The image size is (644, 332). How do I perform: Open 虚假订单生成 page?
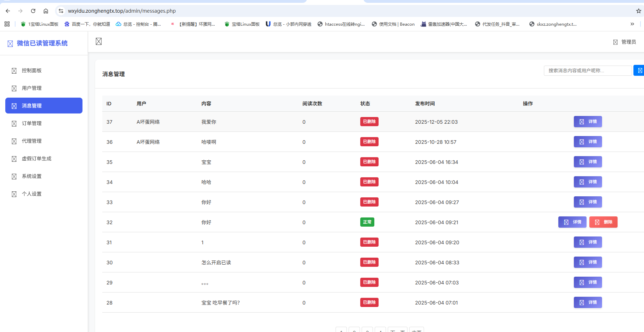[x=36, y=159]
